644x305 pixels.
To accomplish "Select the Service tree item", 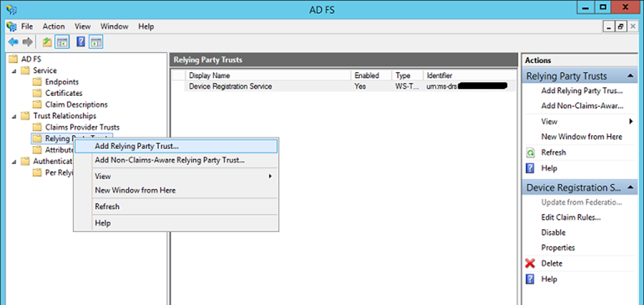I will tap(45, 71).
